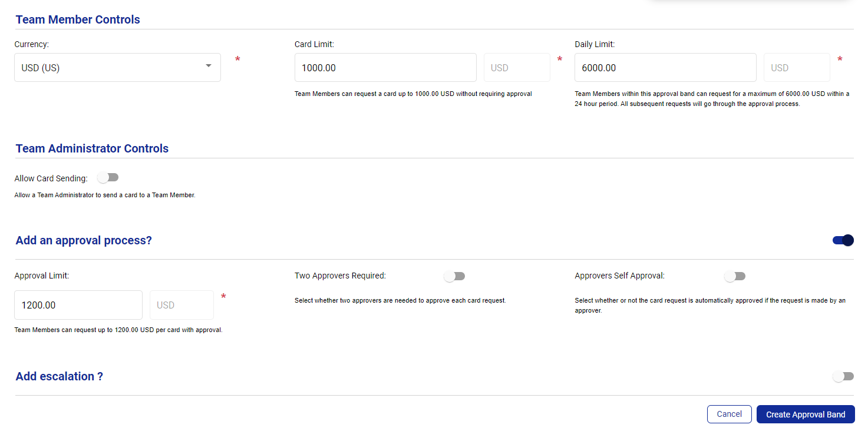Image resolution: width=868 pixels, height=441 pixels.
Task: Click the Team Member Controls heading
Action: [78, 19]
